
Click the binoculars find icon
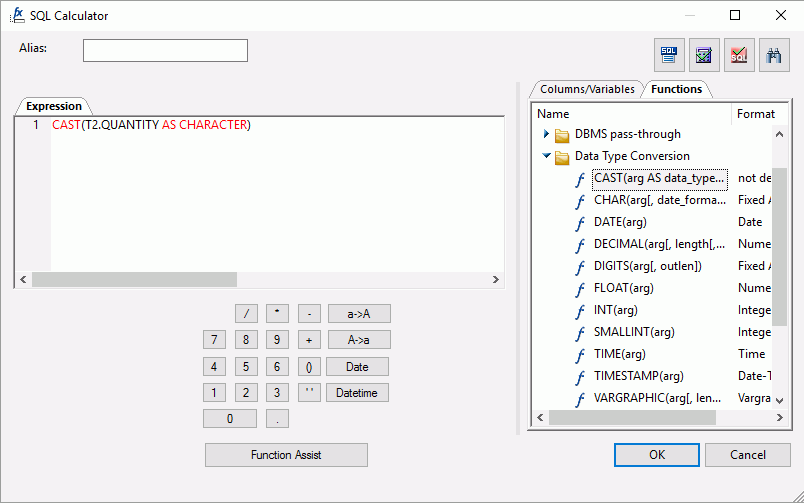pyautogui.click(x=774, y=55)
